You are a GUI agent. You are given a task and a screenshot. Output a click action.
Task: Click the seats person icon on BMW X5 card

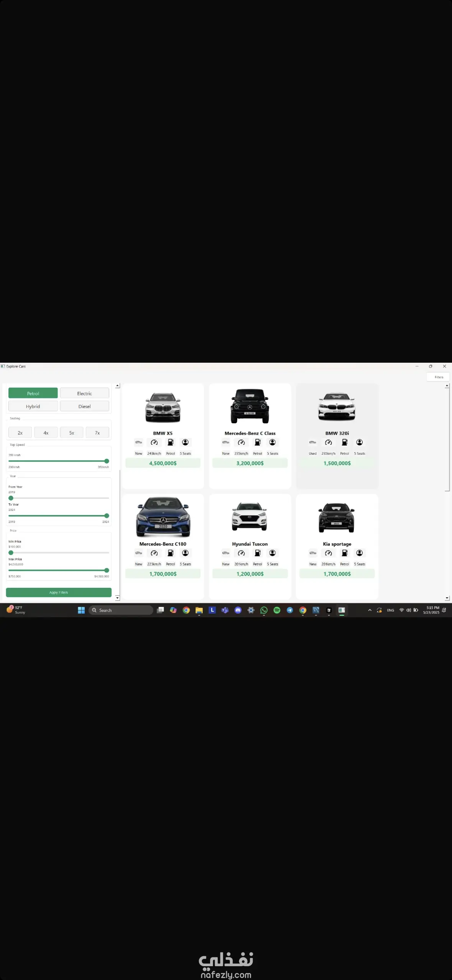click(x=185, y=442)
